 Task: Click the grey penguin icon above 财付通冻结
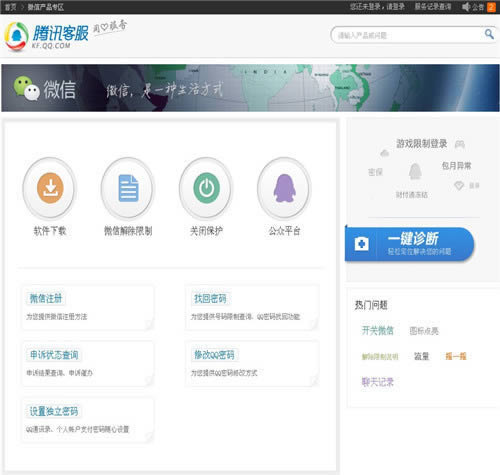(x=415, y=171)
